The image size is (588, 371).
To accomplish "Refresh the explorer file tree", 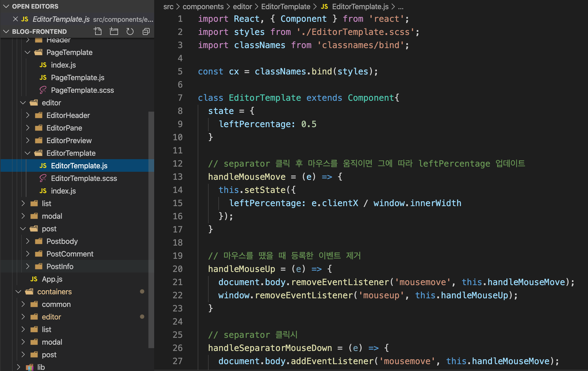I will pos(130,31).
